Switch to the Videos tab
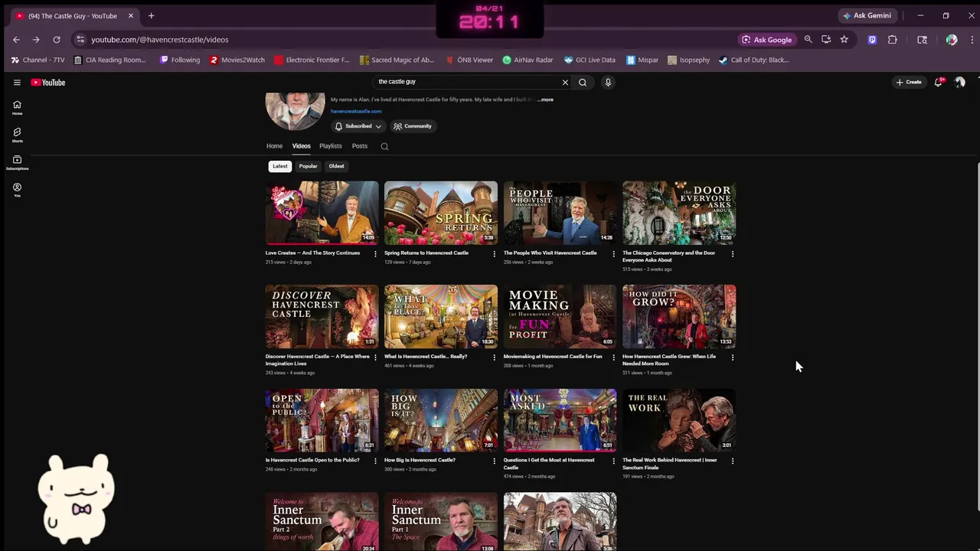Image resolution: width=980 pixels, height=551 pixels. pos(301,146)
